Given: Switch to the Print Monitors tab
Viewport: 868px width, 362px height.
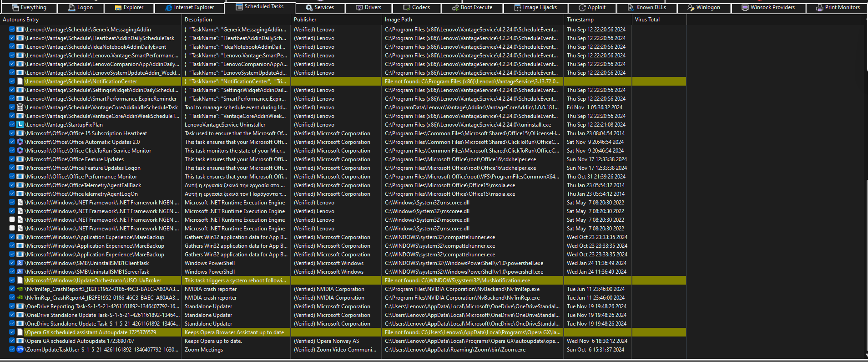Looking at the screenshot, I should pyautogui.click(x=838, y=8).
